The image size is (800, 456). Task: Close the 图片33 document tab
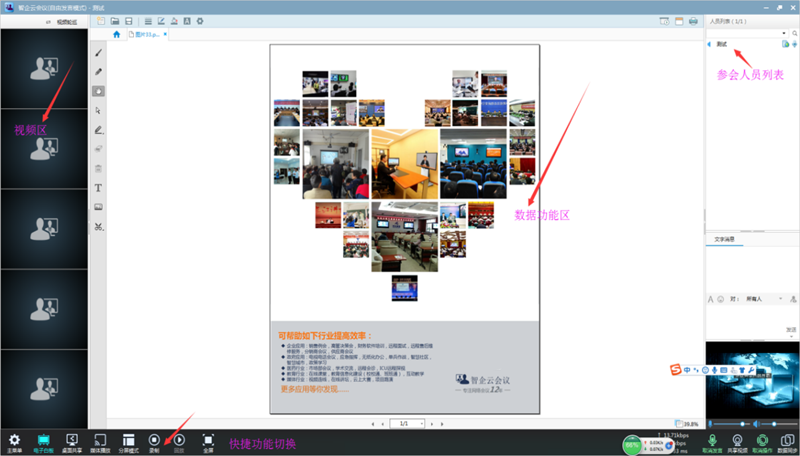point(165,34)
